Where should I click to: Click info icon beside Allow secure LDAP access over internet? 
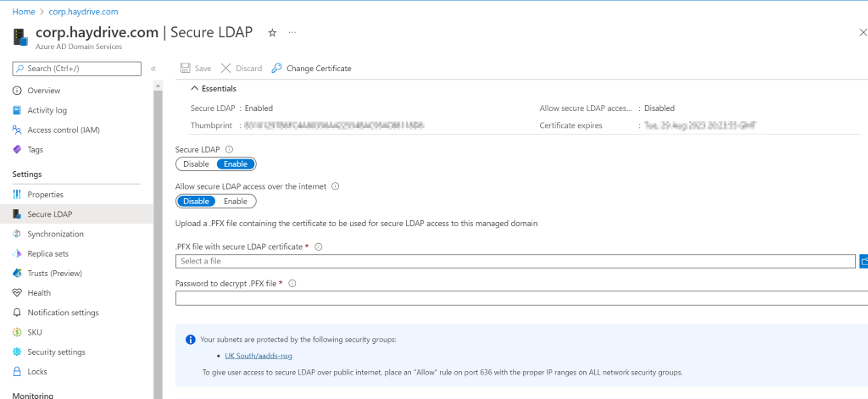tap(335, 186)
